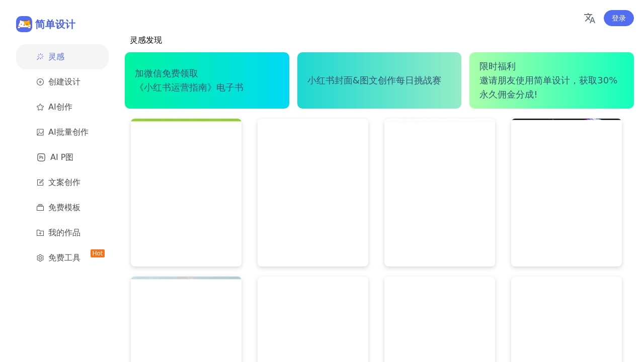Open 创建设计 using the plus icon
Viewport: 644px width, 362px height.
click(40, 82)
